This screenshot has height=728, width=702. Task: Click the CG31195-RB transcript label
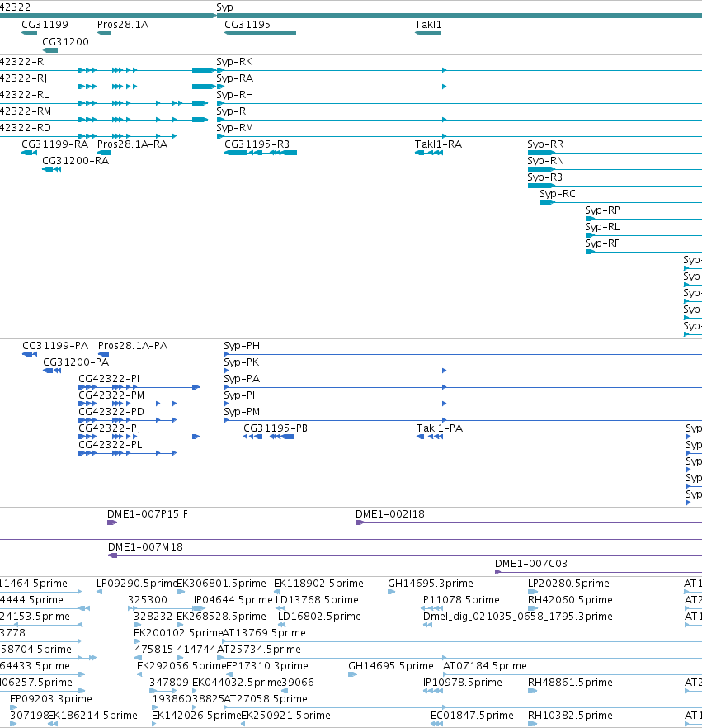click(257, 144)
